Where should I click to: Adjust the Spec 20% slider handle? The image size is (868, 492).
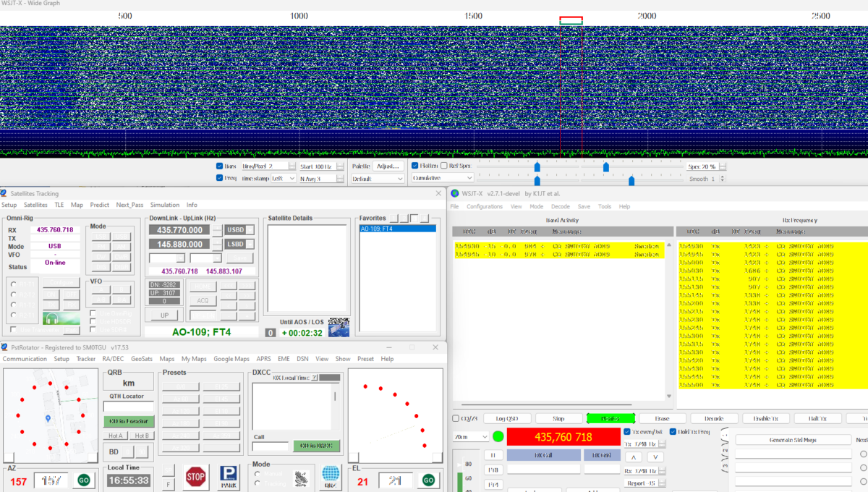pos(606,167)
